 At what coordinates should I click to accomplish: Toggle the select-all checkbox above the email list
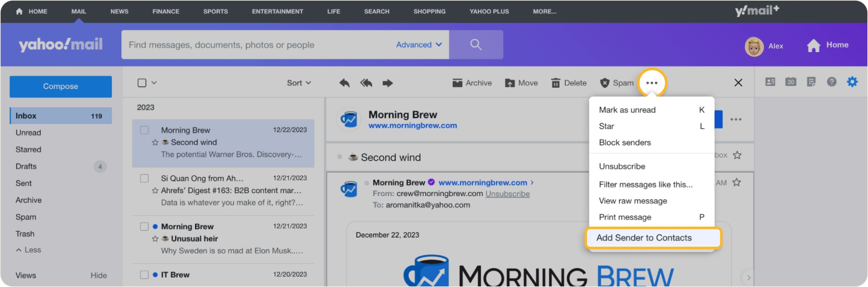142,82
